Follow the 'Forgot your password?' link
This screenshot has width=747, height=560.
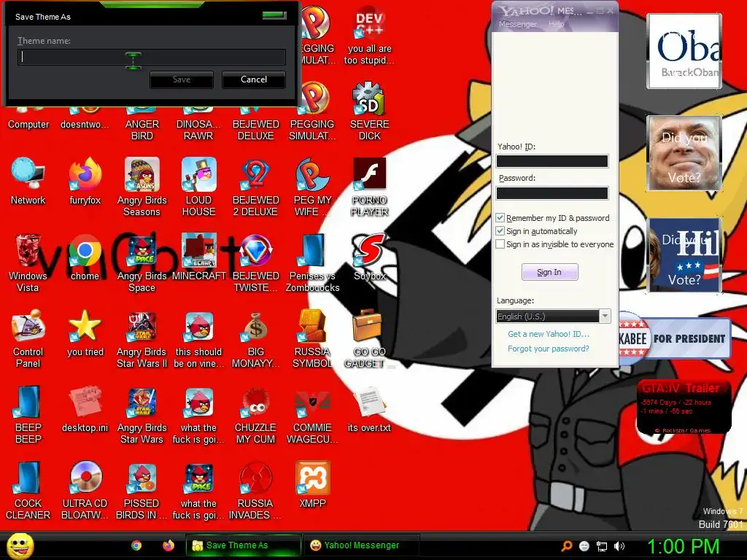pyautogui.click(x=549, y=349)
